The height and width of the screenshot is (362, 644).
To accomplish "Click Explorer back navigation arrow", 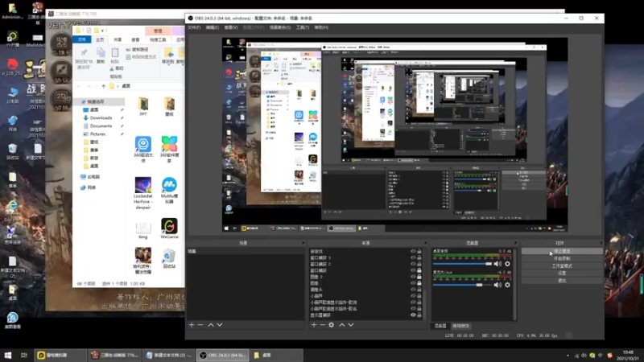I will pos(79,86).
